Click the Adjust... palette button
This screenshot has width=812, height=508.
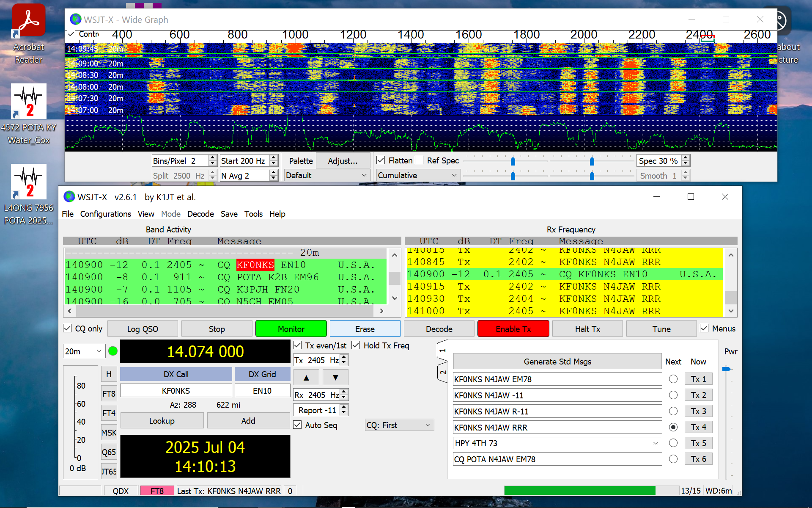343,161
